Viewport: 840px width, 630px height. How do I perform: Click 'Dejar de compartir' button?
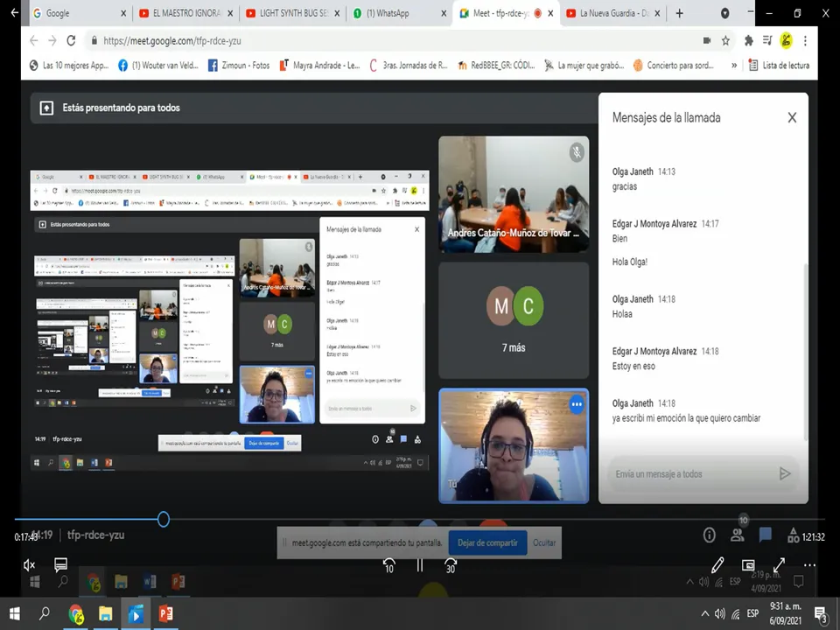[487, 542]
